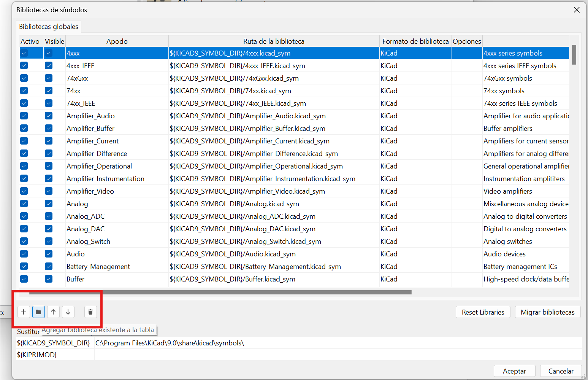Screen dimensions: 588x380
Task: Select the Amplifier_Difference nickname
Action: 117,153
